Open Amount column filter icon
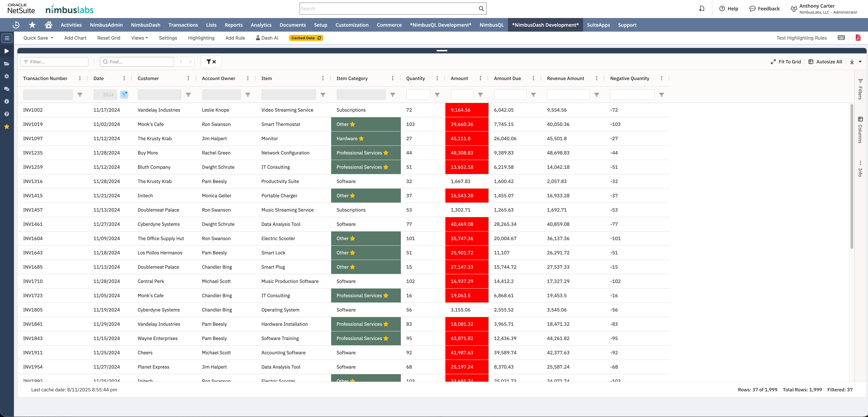 pos(481,95)
